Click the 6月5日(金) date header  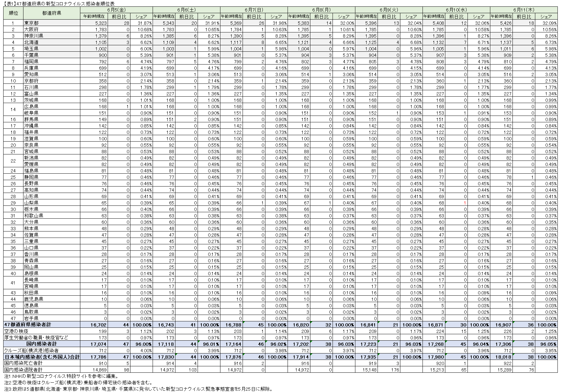click(116, 10)
